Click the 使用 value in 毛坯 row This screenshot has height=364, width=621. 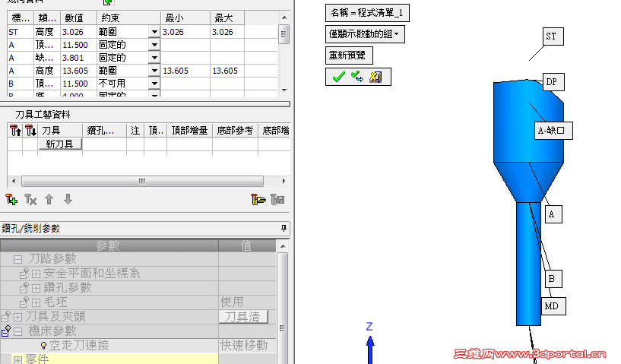(x=247, y=302)
